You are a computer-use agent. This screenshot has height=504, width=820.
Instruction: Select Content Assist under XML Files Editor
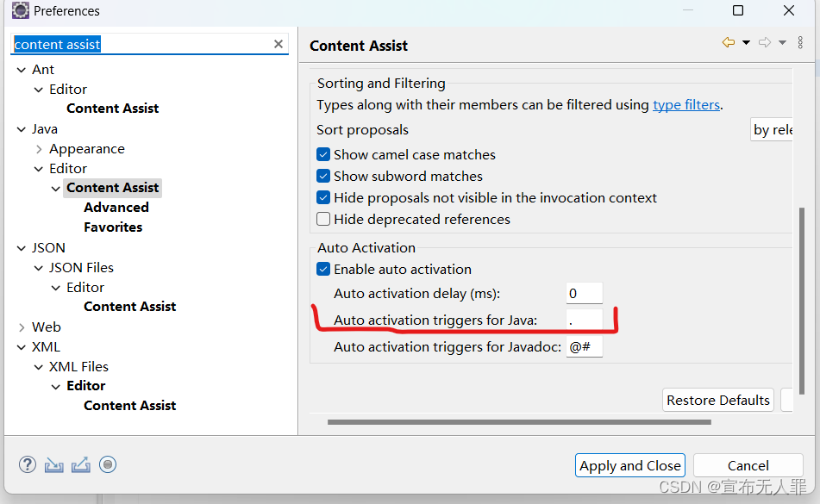[129, 405]
